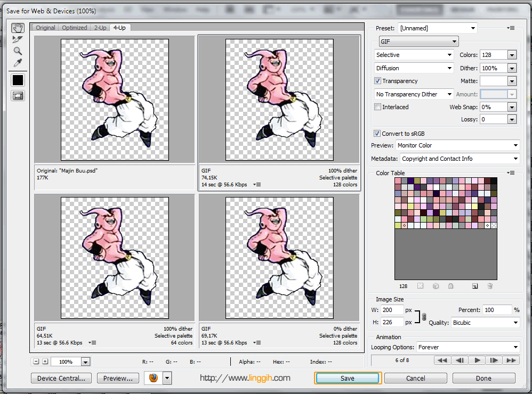Open the Quality Bicubic dropdown
The width and height of the screenshot is (532, 394).
click(x=485, y=323)
